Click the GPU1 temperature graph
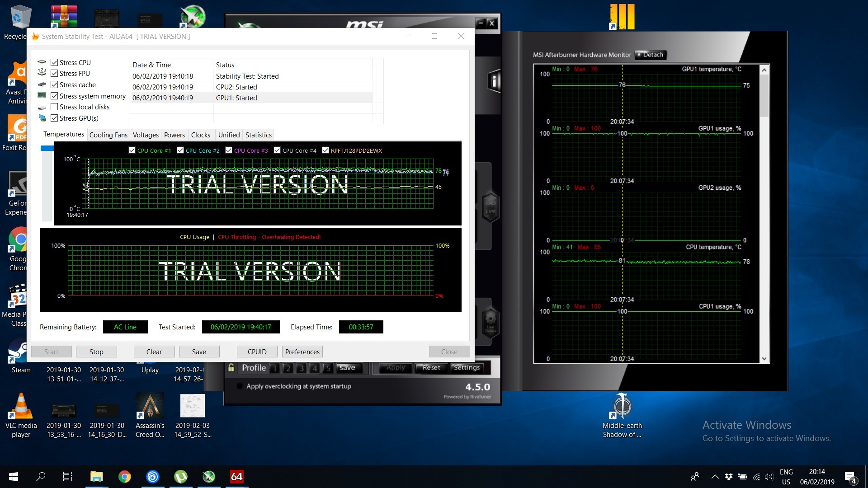This screenshot has height=488, width=868. pyautogui.click(x=646, y=98)
